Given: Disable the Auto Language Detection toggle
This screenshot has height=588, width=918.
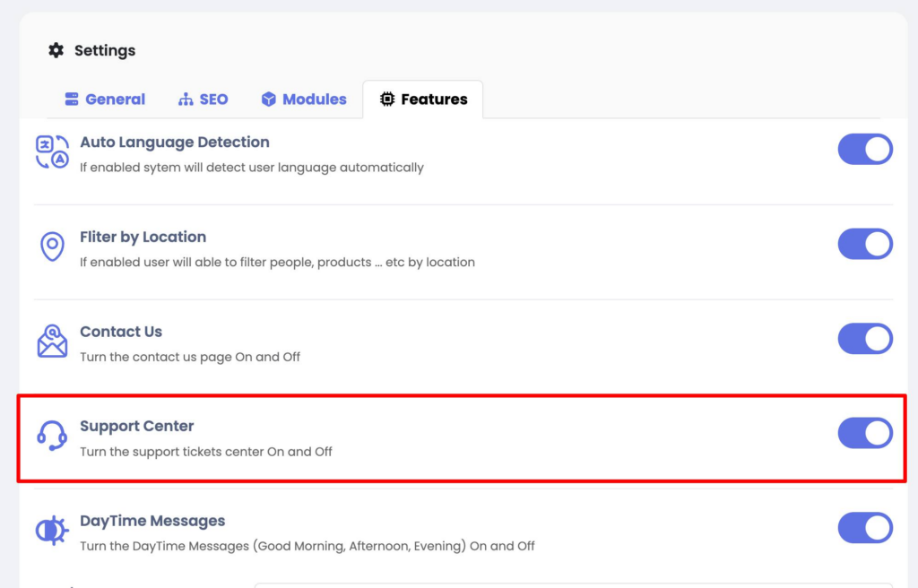Looking at the screenshot, I should (x=864, y=149).
